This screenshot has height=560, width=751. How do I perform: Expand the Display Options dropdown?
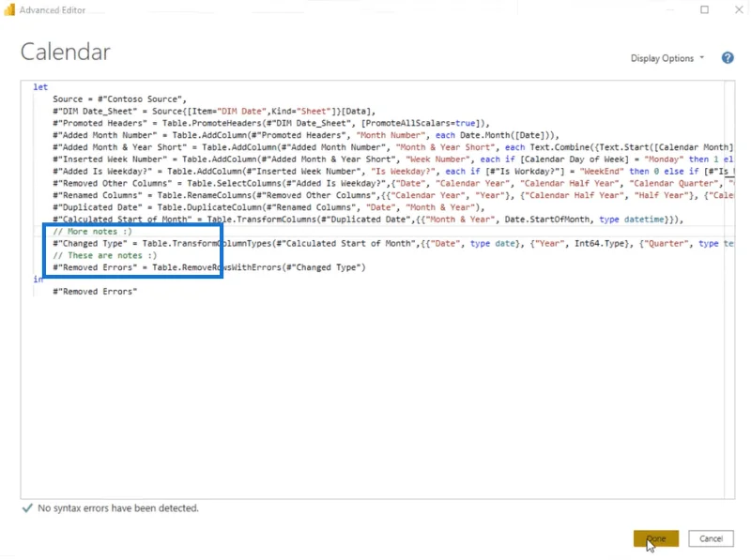pyautogui.click(x=667, y=58)
